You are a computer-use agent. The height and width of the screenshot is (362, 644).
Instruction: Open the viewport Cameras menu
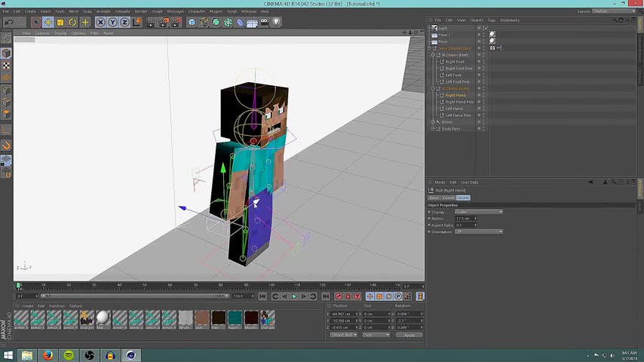tap(42, 33)
